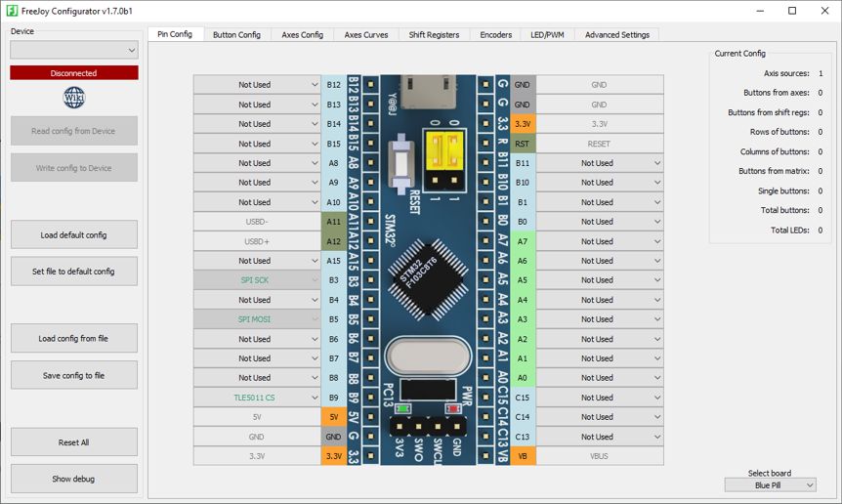Open pin A9 function dropdown
This screenshot has height=504, width=842.
[257, 183]
